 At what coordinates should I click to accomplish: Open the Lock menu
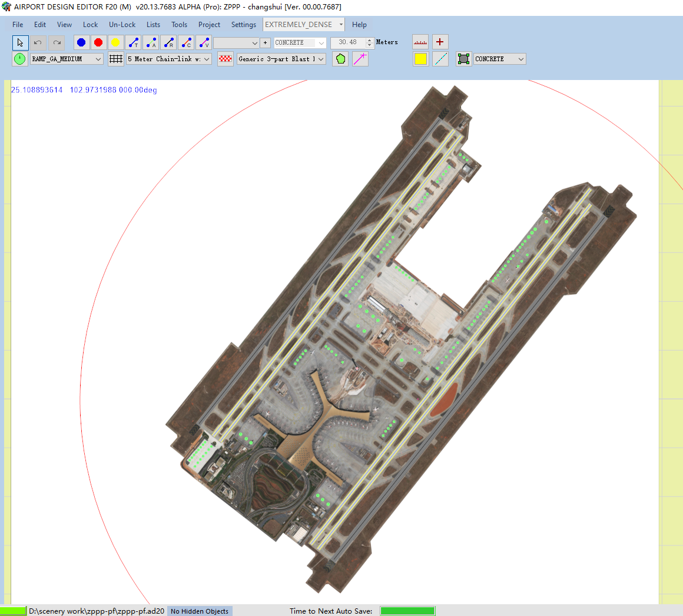(x=91, y=25)
